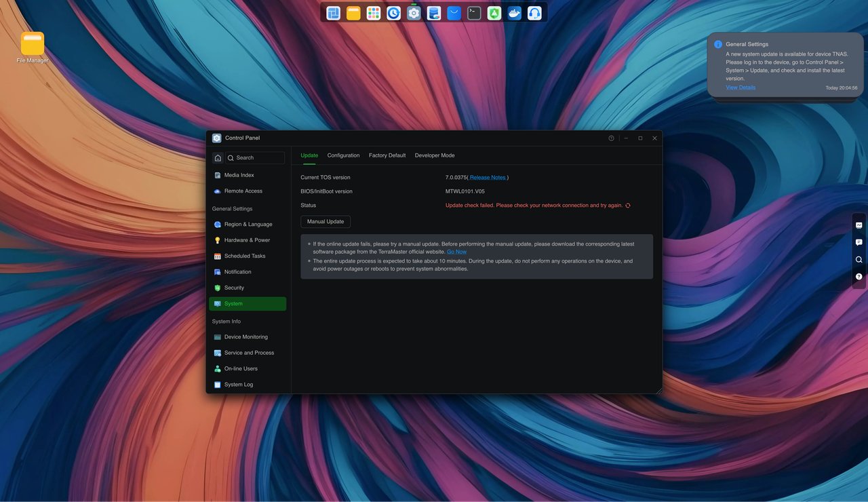
Task: Open the storage database app in the dock
Action: (434, 13)
